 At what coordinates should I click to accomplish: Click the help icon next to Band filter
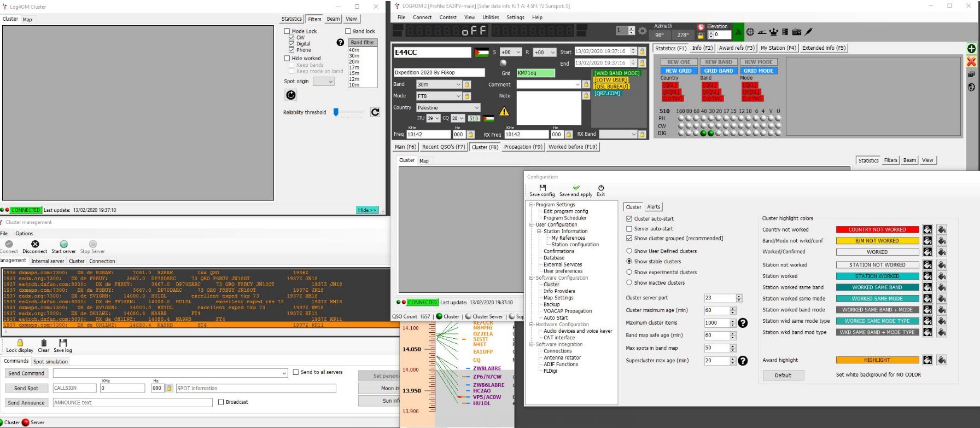click(x=340, y=42)
